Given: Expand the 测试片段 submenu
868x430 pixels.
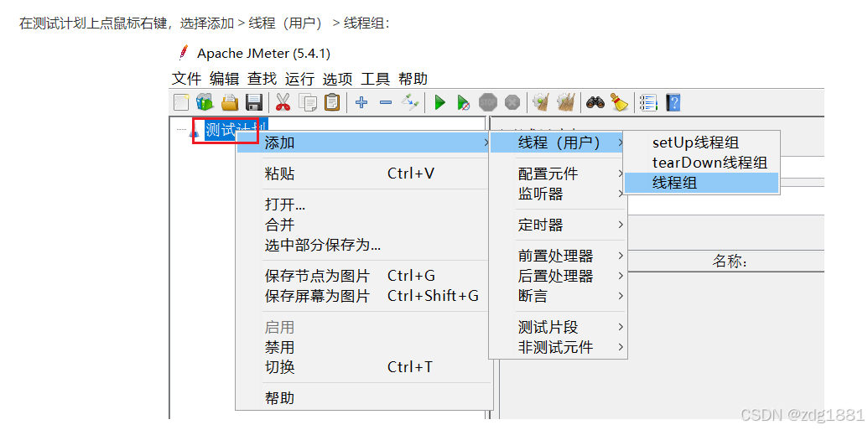Looking at the screenshot, I should [558, 327].
